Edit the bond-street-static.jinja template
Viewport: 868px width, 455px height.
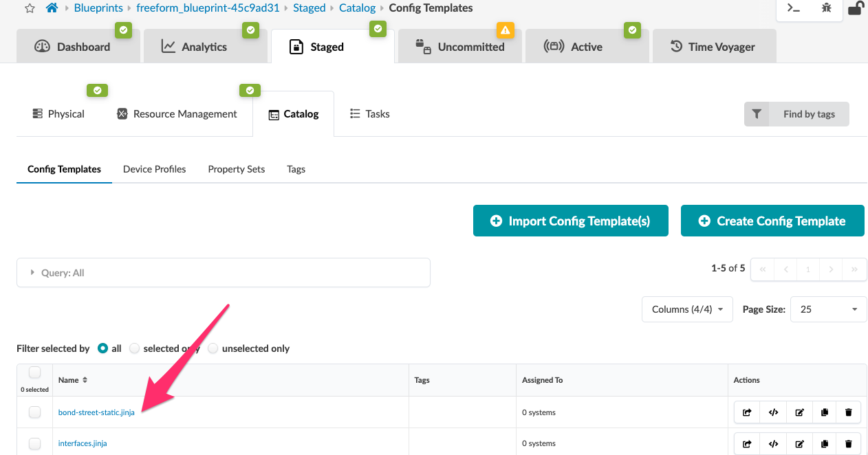[799, 412]
